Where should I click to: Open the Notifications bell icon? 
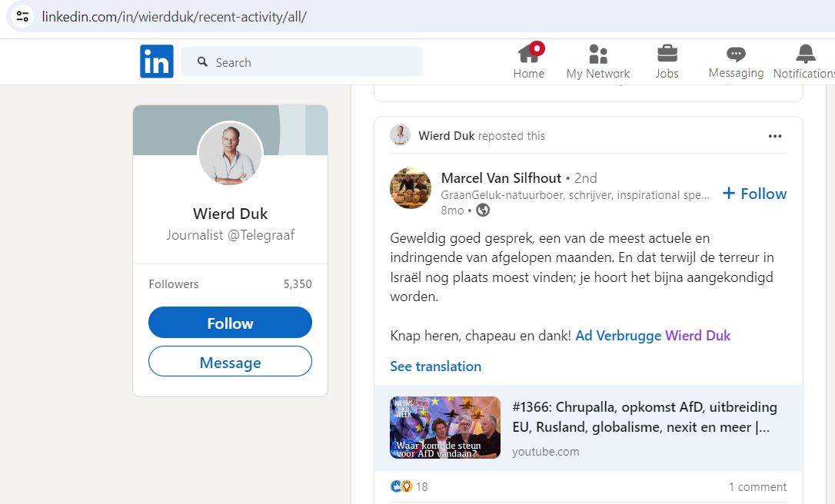pyautogui.click(x=806, y=54)
